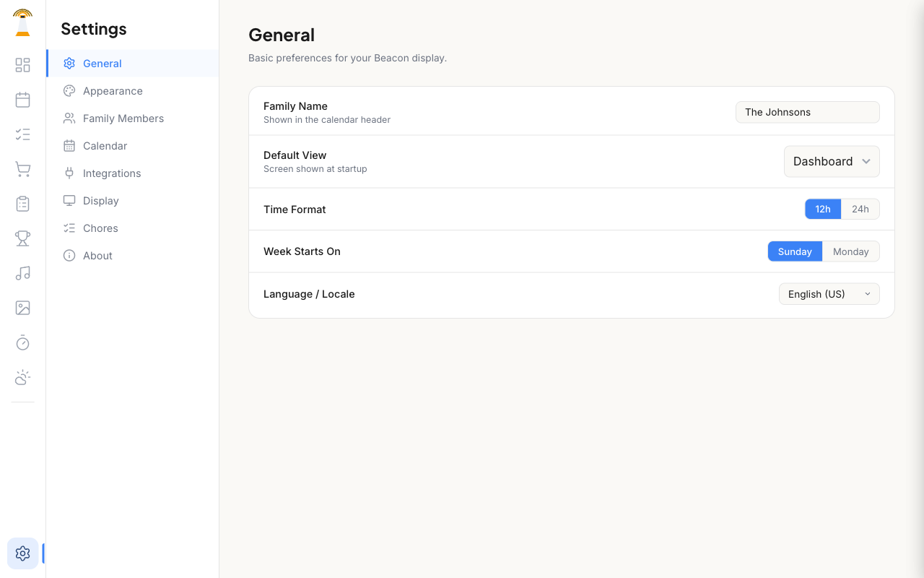Open the Music section in the sidebar
Viewport: 924px width, 578px height.
coord(22,273)
